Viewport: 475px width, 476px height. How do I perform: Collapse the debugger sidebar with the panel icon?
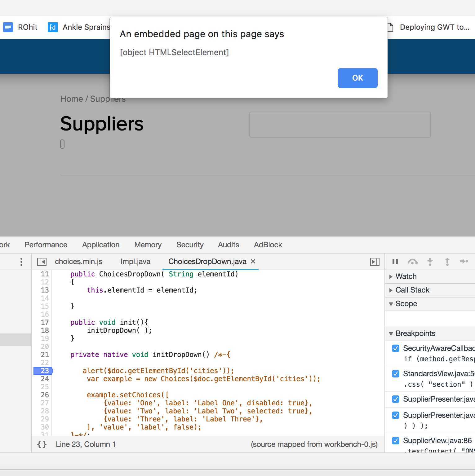[x=375, y=262]
